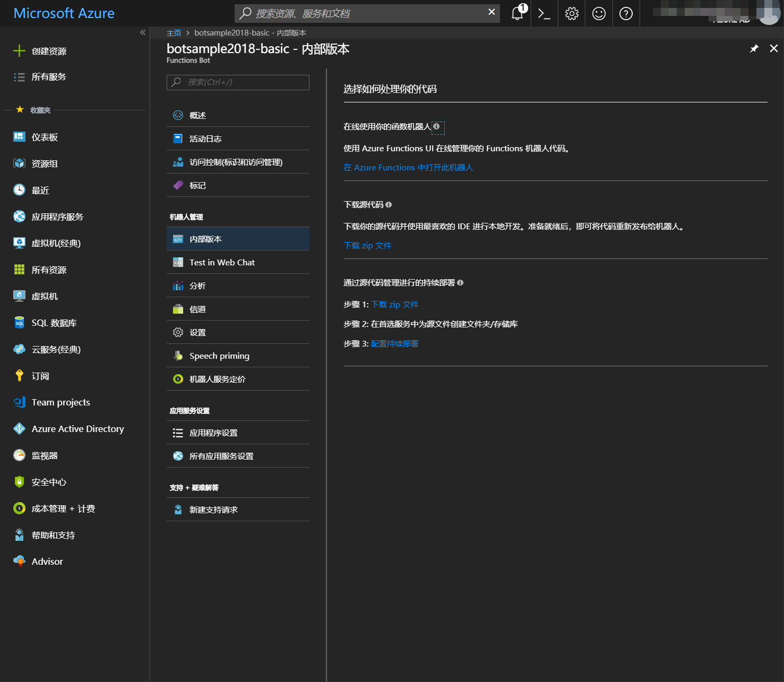Click the 配置持续部署 link in step 3

click(394, 344)
